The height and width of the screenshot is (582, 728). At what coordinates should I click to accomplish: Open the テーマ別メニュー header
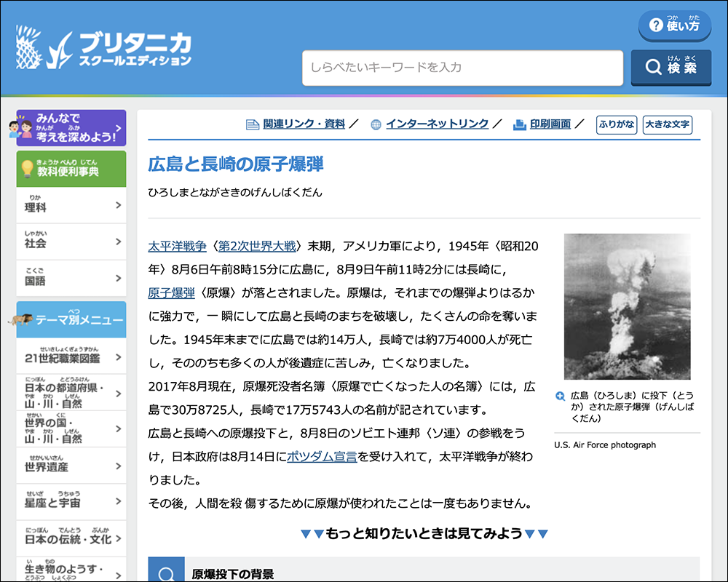point(71,319)
